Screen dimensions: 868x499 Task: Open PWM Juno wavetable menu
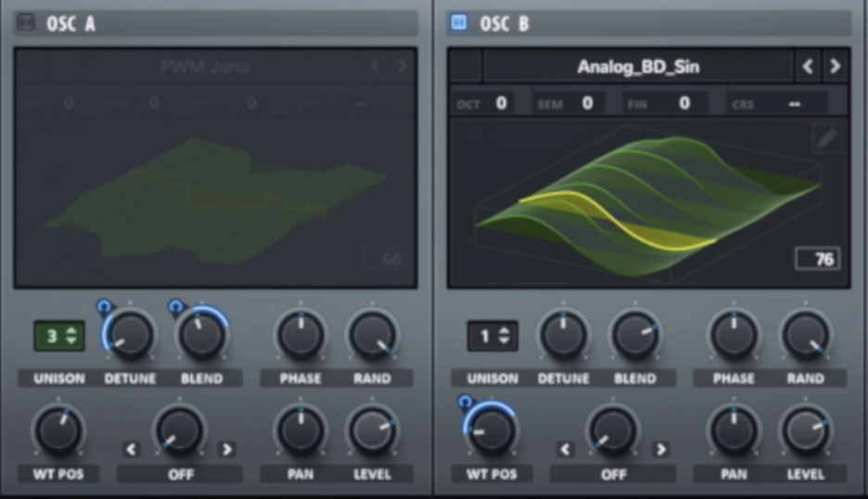tap(205, 67)
